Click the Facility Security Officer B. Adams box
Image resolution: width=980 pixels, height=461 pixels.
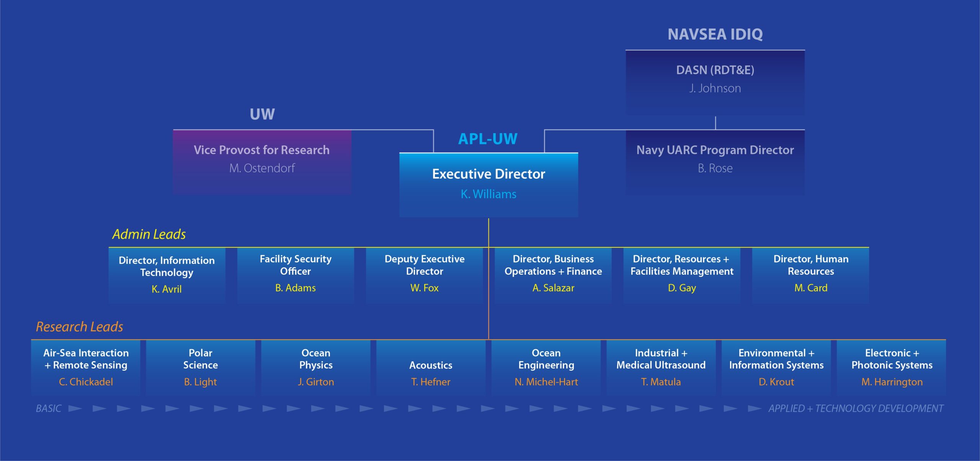[x=296, y=276]
